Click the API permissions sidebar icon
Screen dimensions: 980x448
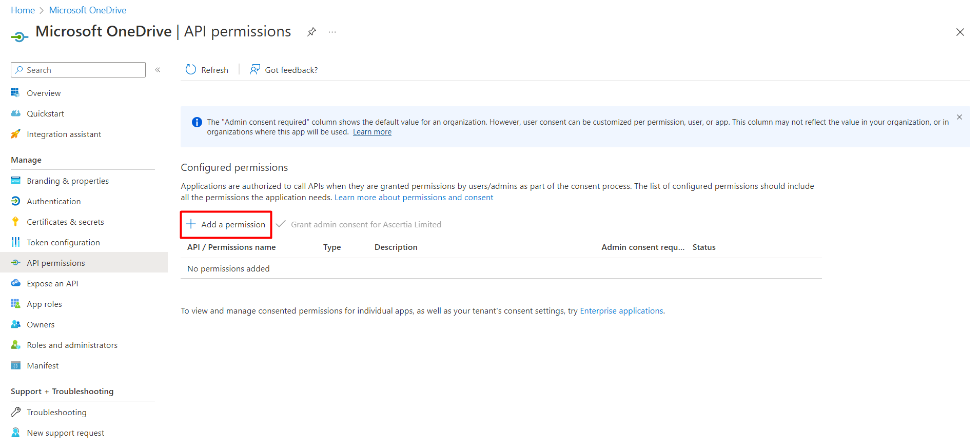15,263
